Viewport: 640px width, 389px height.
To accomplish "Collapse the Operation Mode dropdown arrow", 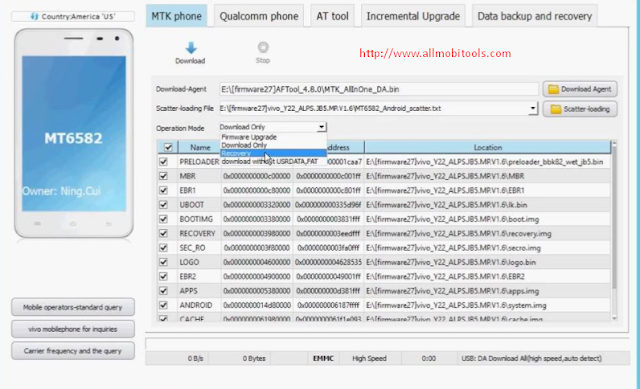I will coord(322,127).
